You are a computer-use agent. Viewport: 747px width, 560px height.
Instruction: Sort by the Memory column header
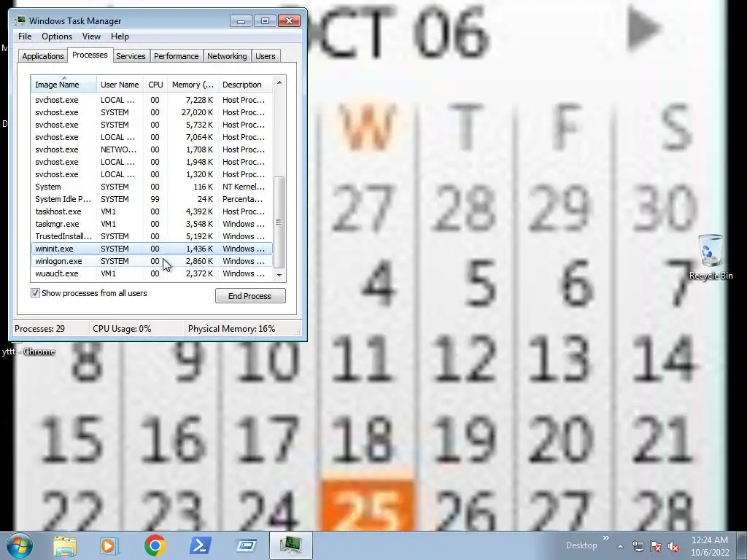193,85
